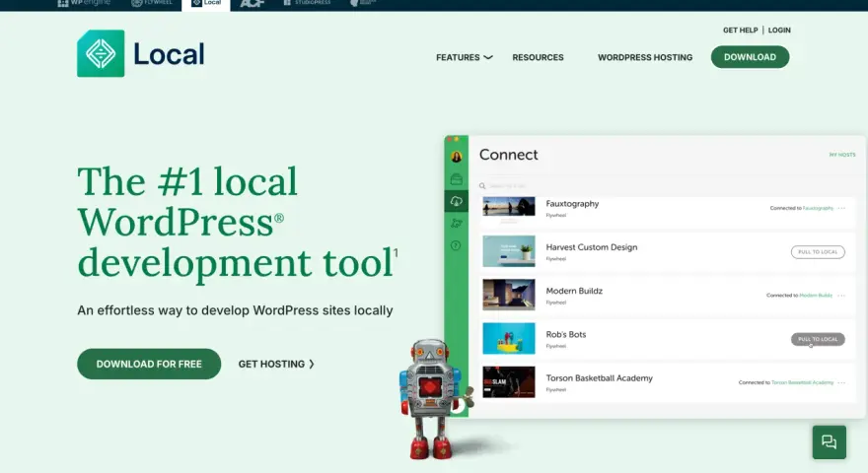Open the local sites icon in sidebar
Viewport: 868px width, 473px height.
click(x=456, y=179)
